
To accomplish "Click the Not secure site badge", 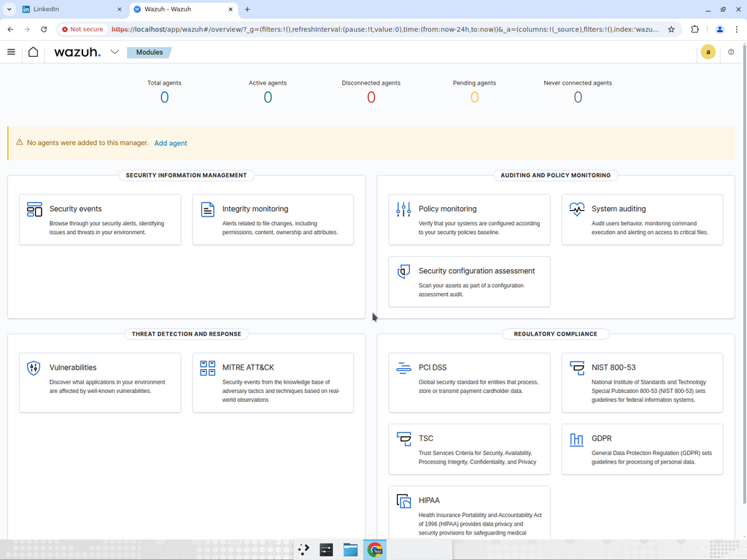I will pos(82,29).
